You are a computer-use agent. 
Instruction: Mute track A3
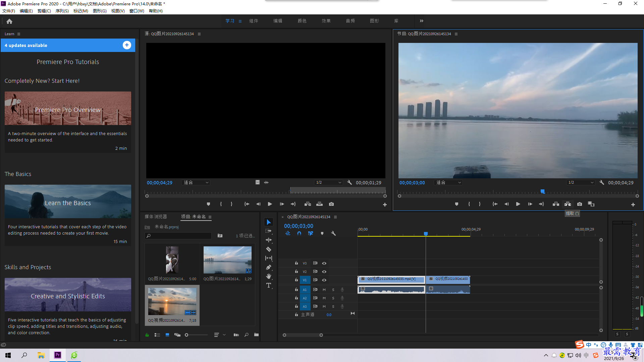(x=324, y=306)
